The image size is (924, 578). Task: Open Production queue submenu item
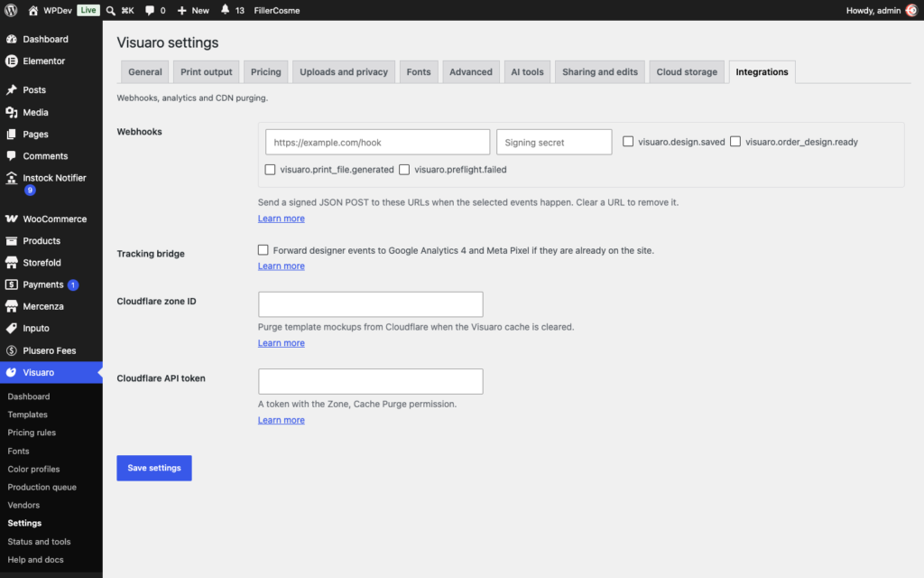[x=42, y=487]
